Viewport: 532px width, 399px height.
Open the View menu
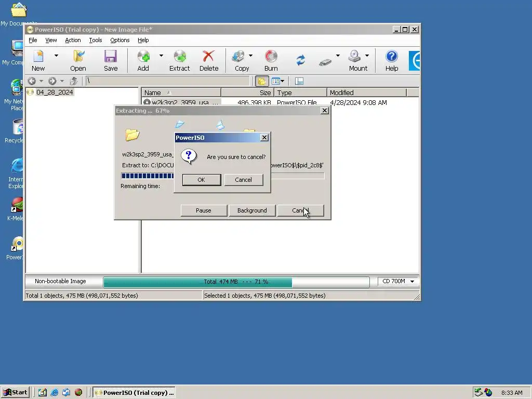click(51, 40)
